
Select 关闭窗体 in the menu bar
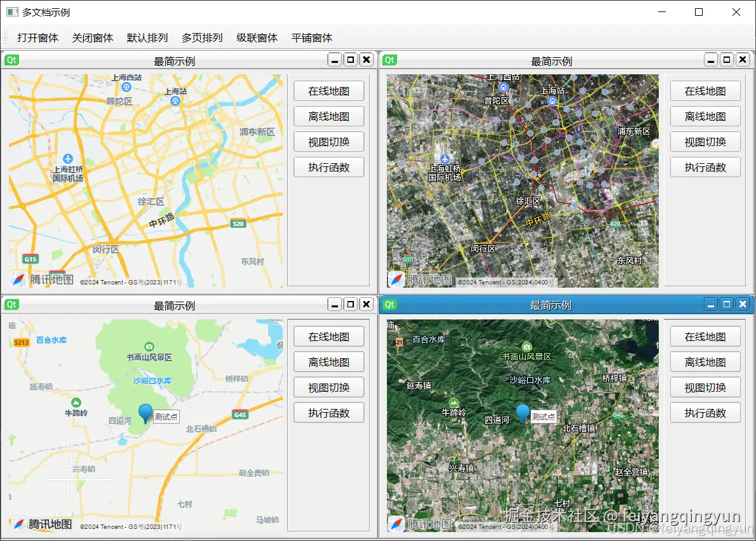point(93,37)
